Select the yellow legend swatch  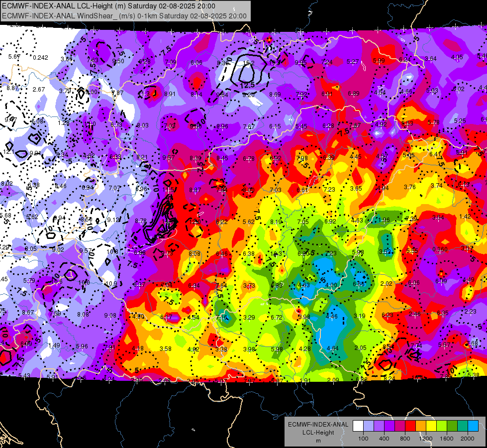click(431, 426)
